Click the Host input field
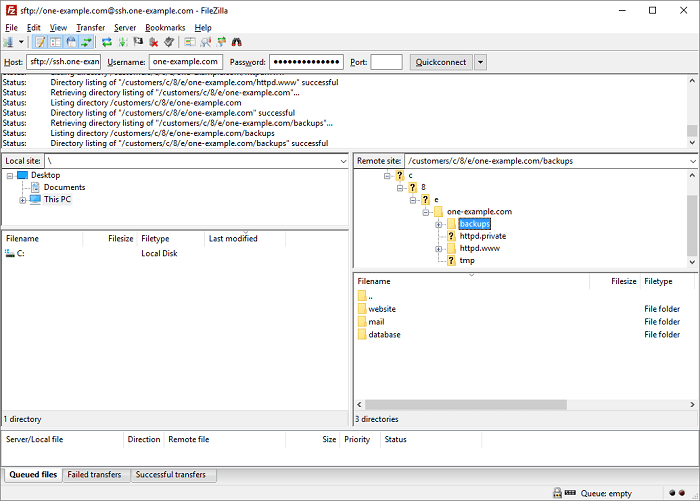The width and height of the screenshot is (700, 501). tap(64, 62)
